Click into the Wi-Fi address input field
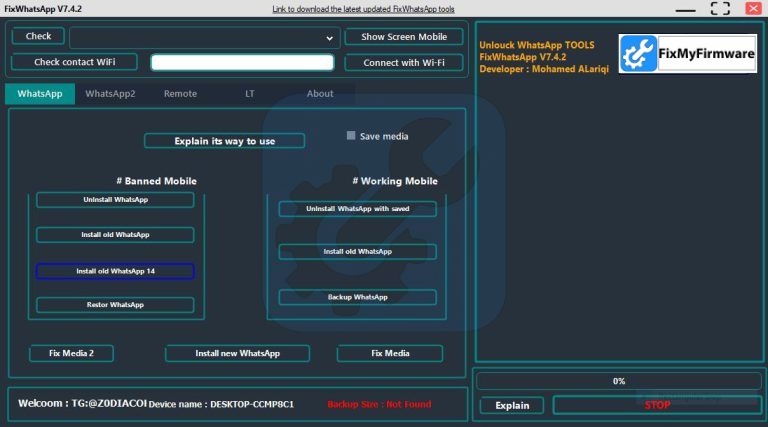768x427 pixels. click(x=242, y=62)
